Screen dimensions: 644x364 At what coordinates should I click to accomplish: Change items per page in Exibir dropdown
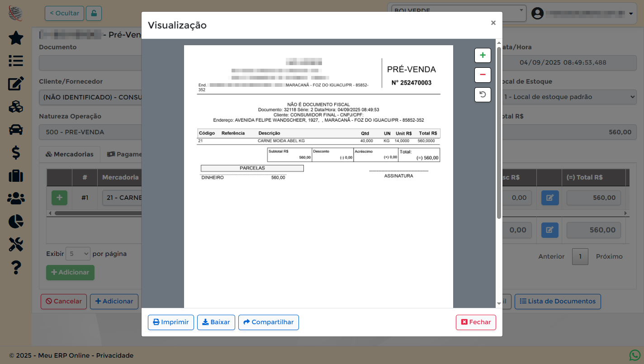tap(78, 253)
